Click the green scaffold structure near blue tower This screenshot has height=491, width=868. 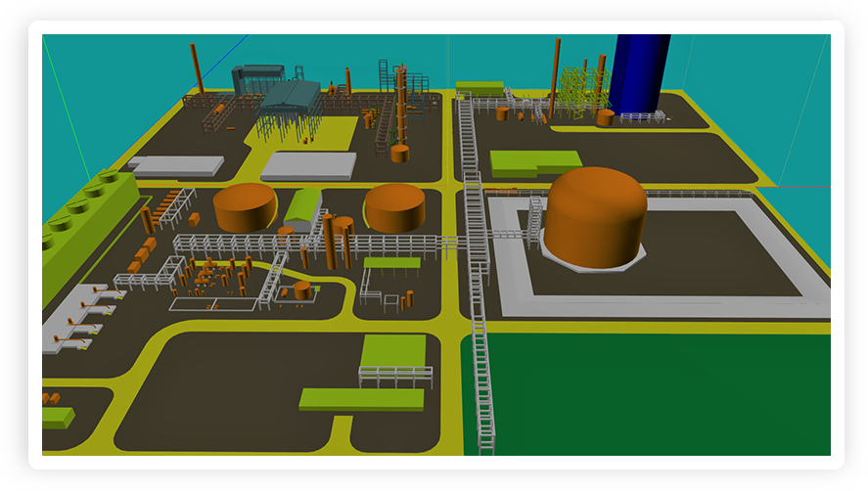tap(577, 93)
